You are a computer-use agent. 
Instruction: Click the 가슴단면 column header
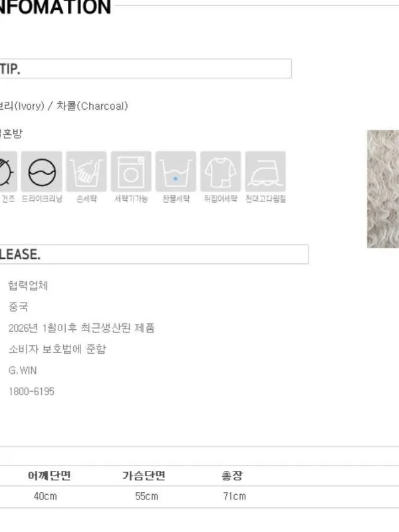[x=144, y=475]
